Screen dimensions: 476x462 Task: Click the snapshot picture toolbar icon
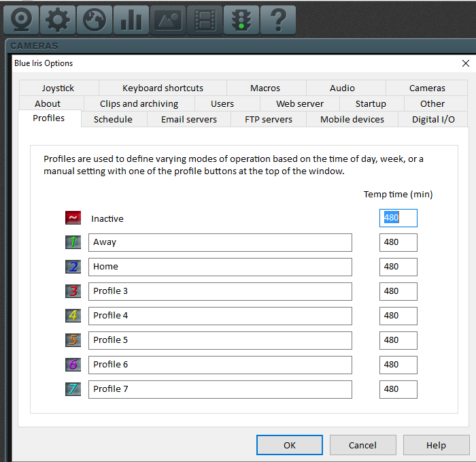(x=168, y=20)
